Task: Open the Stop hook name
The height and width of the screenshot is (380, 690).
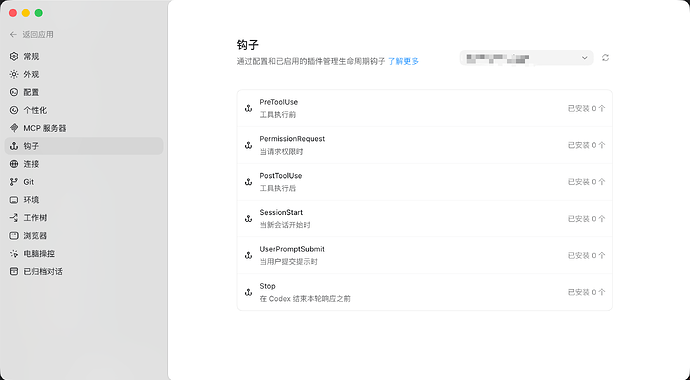Action: coord(268,286)
